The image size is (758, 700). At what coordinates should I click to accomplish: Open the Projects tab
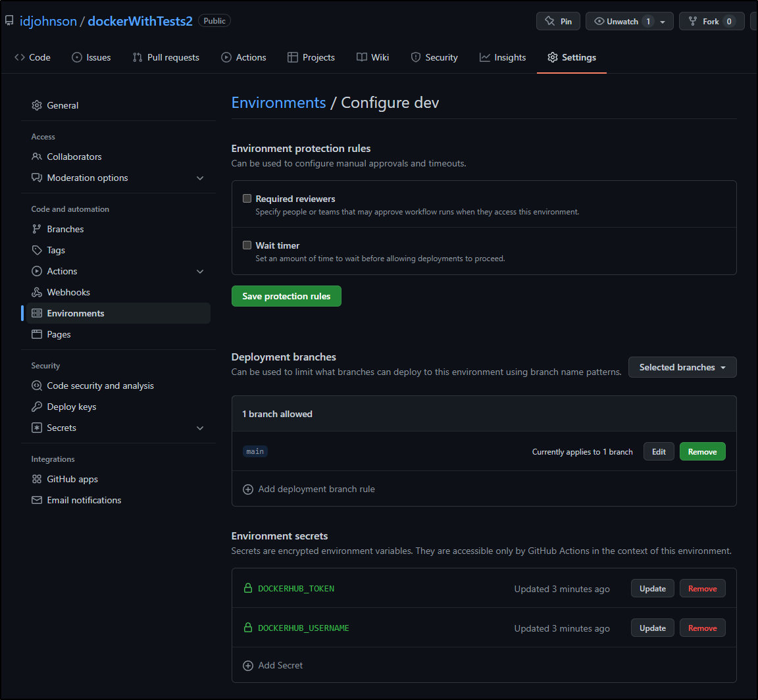coord(311,57)
